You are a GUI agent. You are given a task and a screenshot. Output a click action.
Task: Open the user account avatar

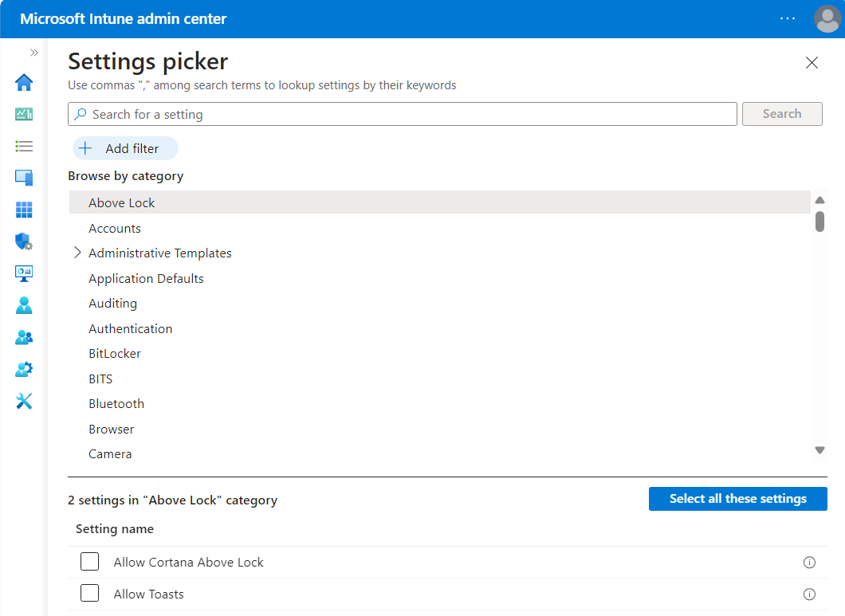pos(827,19)
